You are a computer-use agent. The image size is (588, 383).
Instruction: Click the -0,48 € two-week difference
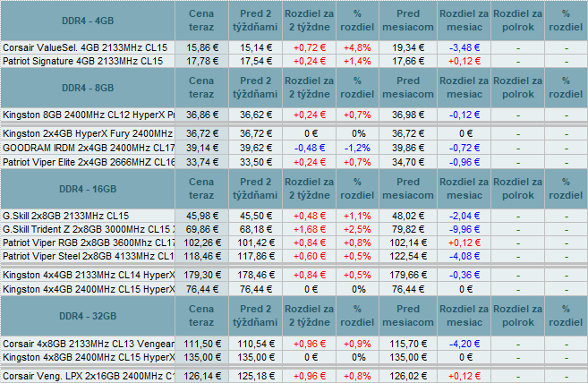point(310,148)
